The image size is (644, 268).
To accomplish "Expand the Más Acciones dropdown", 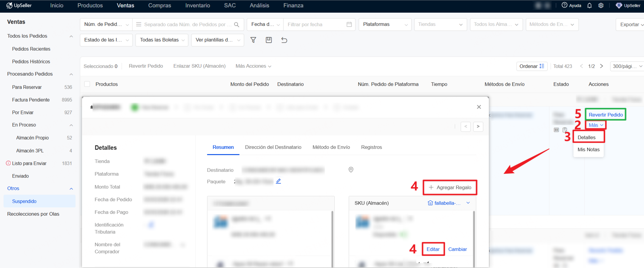I will tap(253, 66).
